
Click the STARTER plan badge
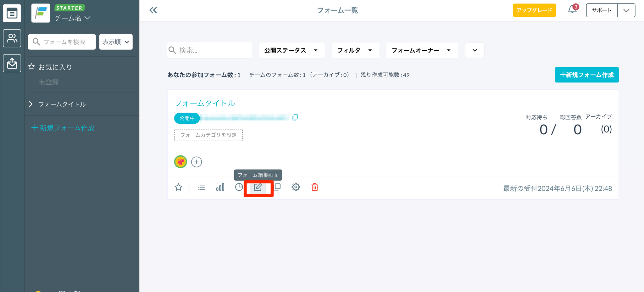pos(69,8)
